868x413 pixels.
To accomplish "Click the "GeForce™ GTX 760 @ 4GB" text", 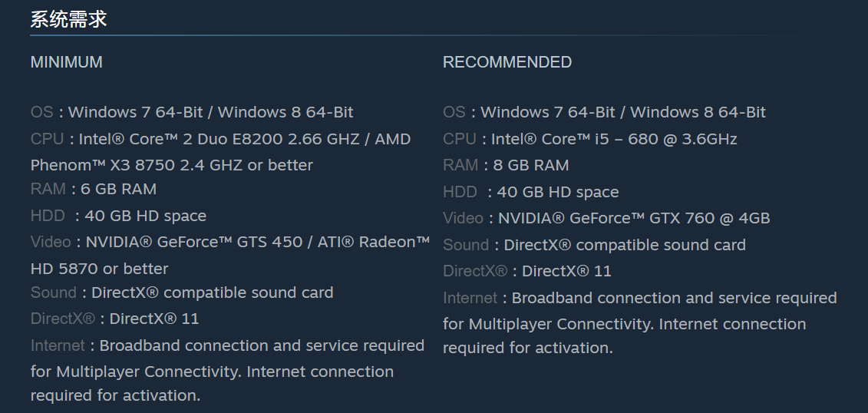I will tap(672, 218).
